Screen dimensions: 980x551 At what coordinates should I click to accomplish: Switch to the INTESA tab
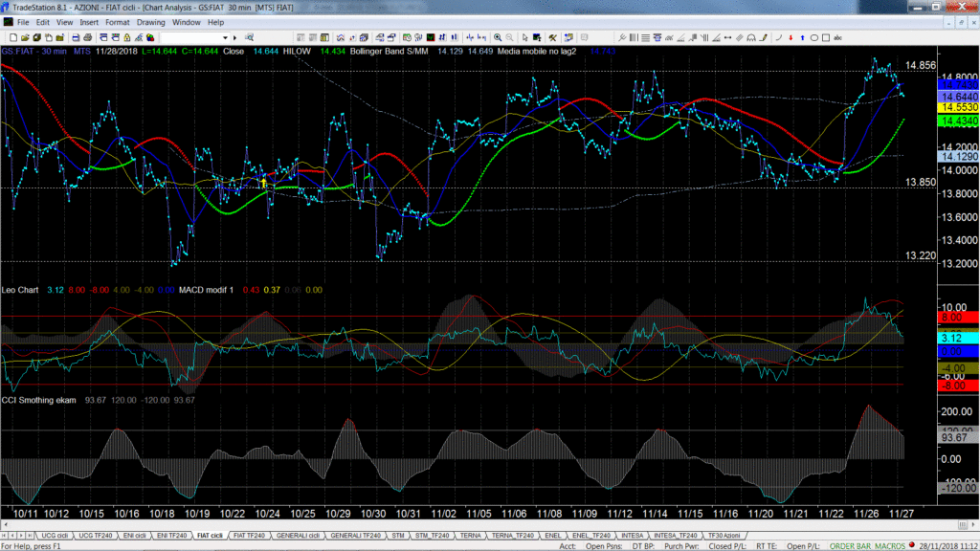(x=632, y=536)
